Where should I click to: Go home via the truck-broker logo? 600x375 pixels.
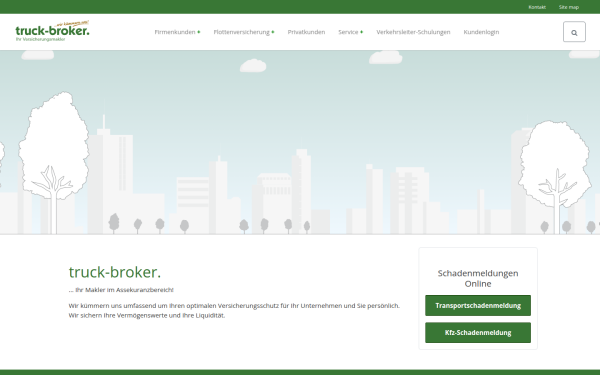(52, 31)
